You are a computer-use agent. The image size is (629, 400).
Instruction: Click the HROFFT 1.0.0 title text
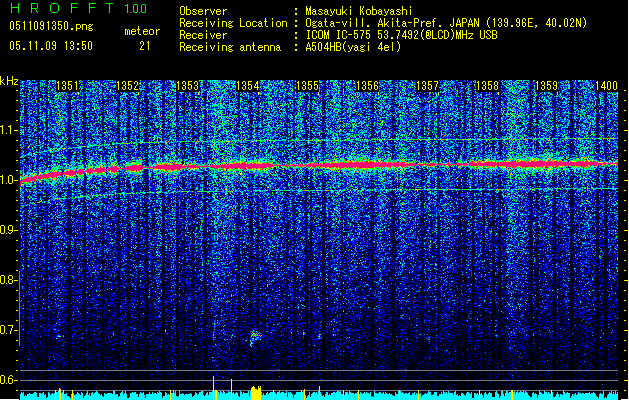pyautogui.click(x=78, y=8)
